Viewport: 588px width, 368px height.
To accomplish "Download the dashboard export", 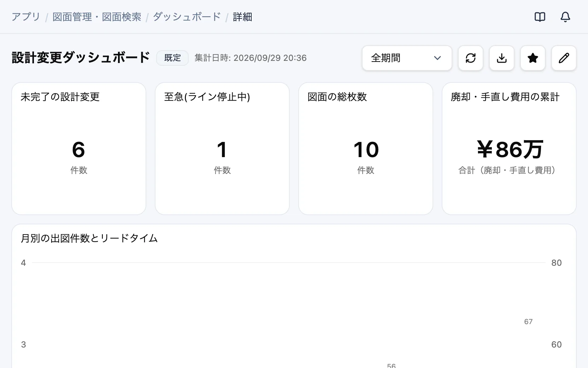I will (501, 58).
